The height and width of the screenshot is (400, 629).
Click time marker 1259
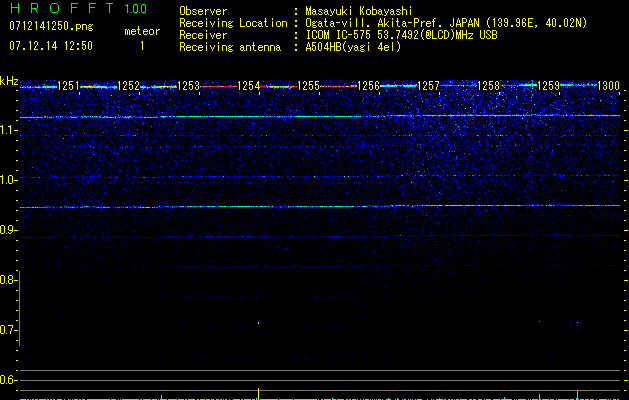coord(548,86)
